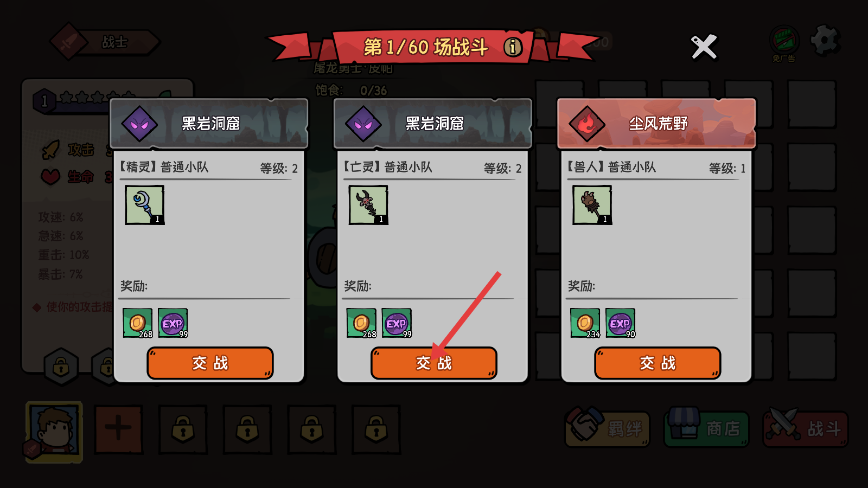The image size is (868, 488).
Task: Start battle against the orc squad
Action: coord(658,363)
